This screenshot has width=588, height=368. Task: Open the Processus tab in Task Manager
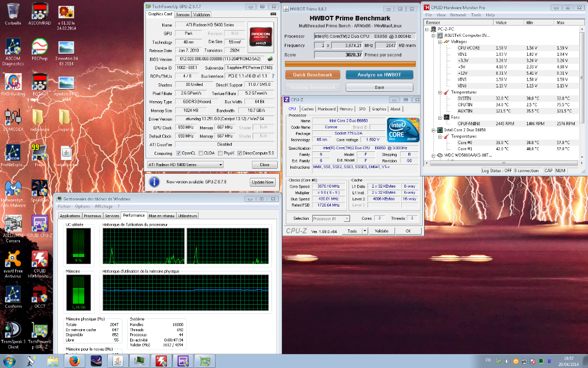tap(92, 216)
